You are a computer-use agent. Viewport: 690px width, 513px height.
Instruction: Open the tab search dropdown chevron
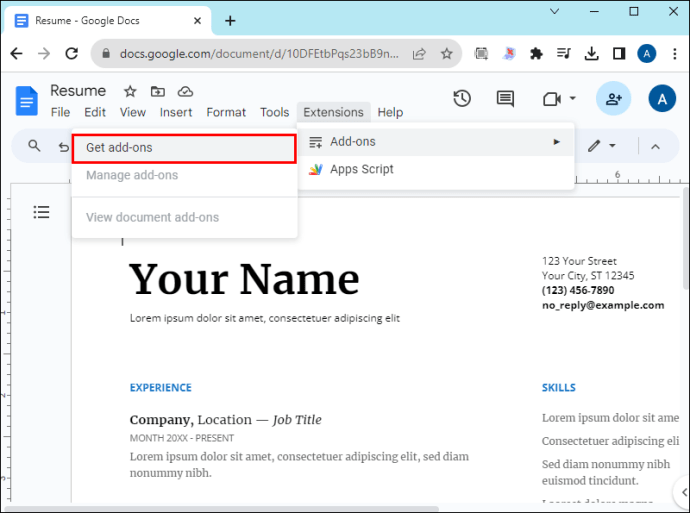pos(554,11)
